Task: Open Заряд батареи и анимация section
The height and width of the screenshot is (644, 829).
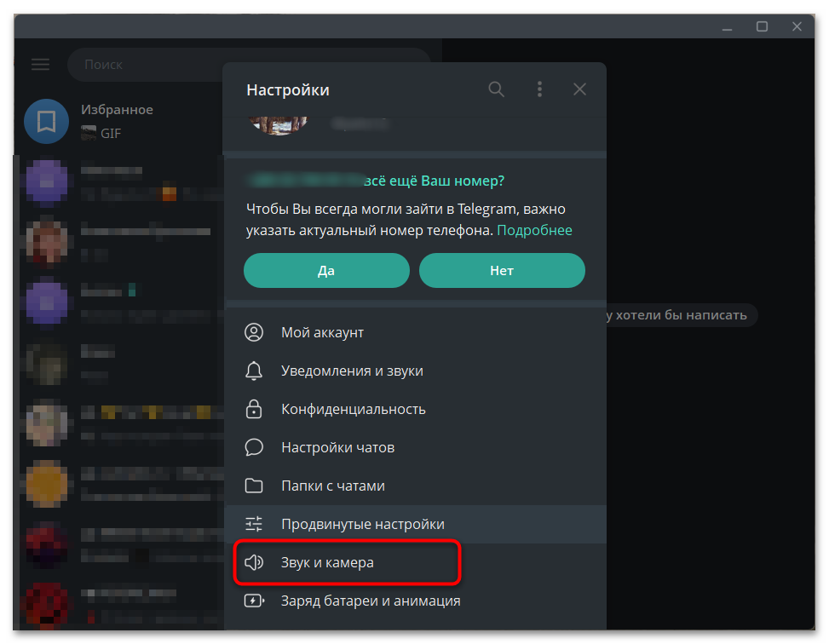Action: point(416,601)
